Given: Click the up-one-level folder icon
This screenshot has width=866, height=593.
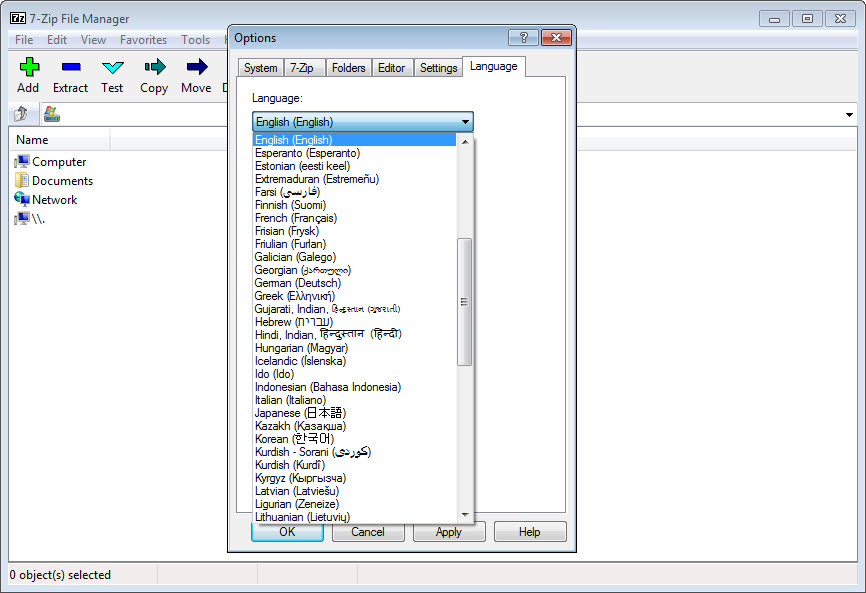Looking at the screenshot, I should [x=21, y=114].
